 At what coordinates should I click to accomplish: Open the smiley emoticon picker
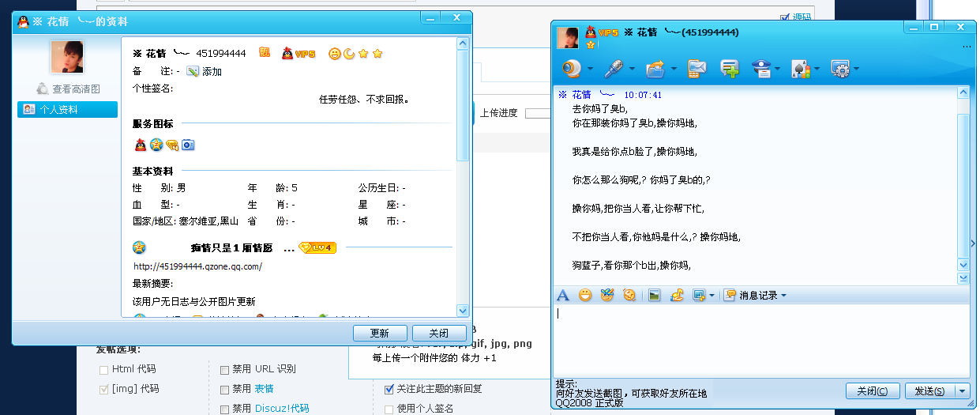[x=585, y=296]
